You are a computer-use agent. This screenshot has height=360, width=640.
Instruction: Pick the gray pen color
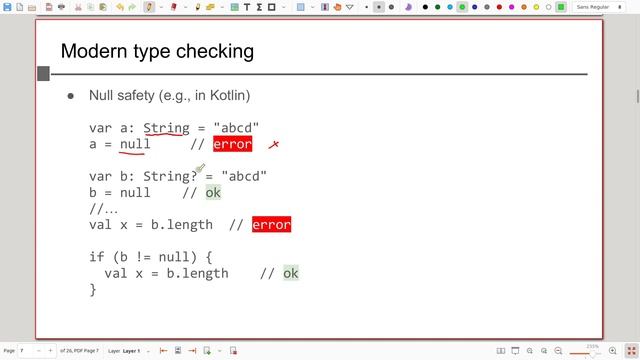[x=487, y=7]
